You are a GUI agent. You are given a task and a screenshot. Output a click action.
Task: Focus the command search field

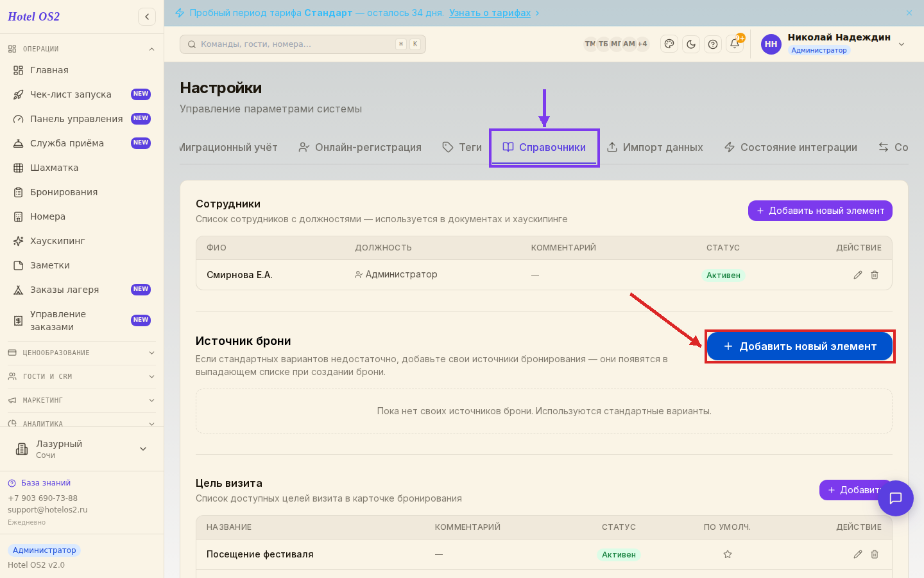303,44
